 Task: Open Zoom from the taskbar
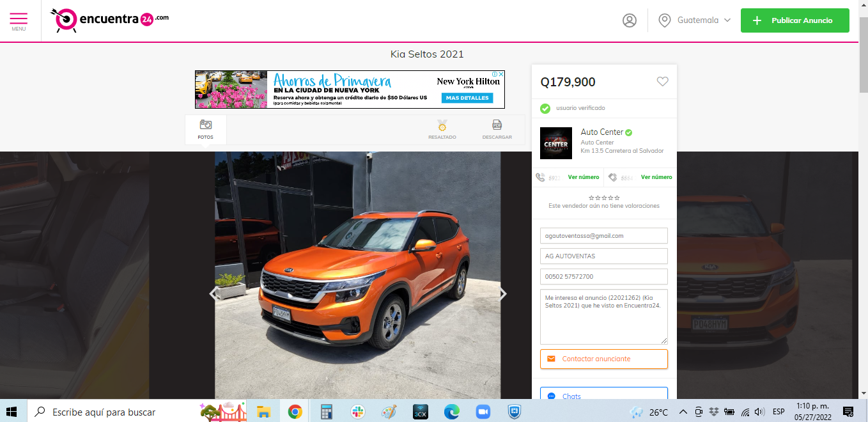[x=483, y=412]
